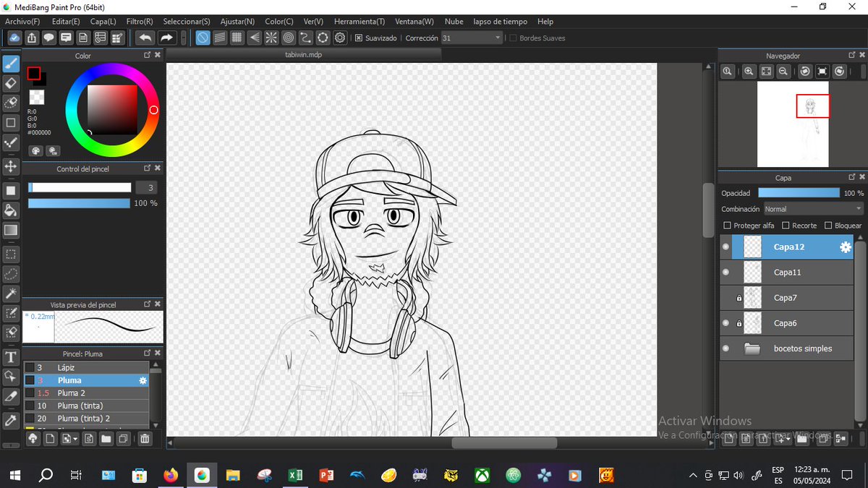Open brush folder icon in brush panel

[x=106, y=438]
